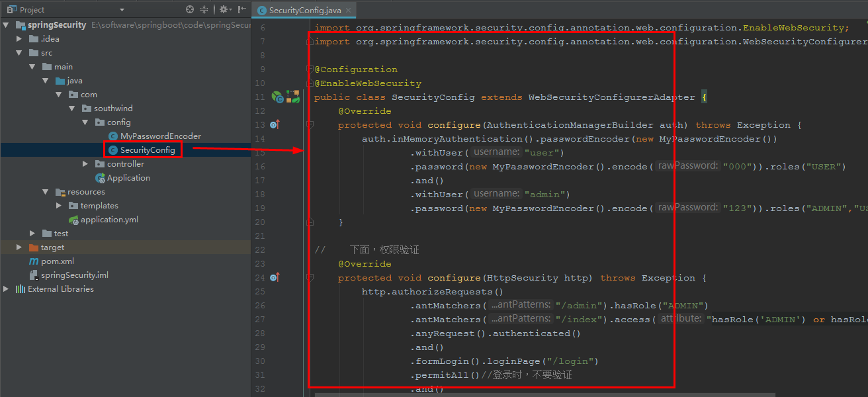This screenshot has height=397, width=868.
Task: Expand the templates folder arrow
Action: pyautogui.click(x=59, y=206)
